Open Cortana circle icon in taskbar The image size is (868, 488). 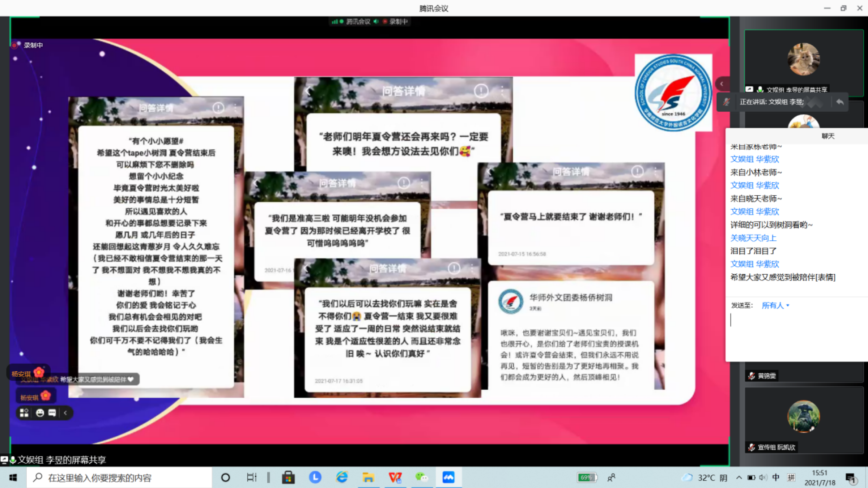point(225,478)
